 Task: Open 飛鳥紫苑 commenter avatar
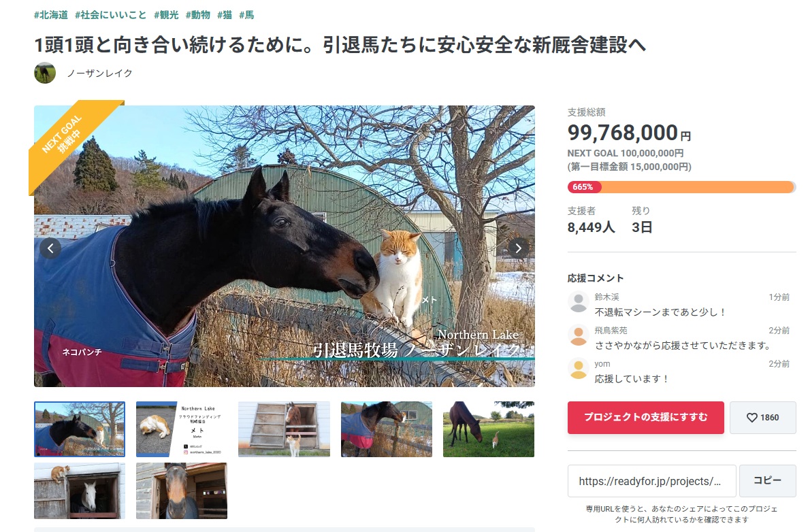[x=579, y=335]
